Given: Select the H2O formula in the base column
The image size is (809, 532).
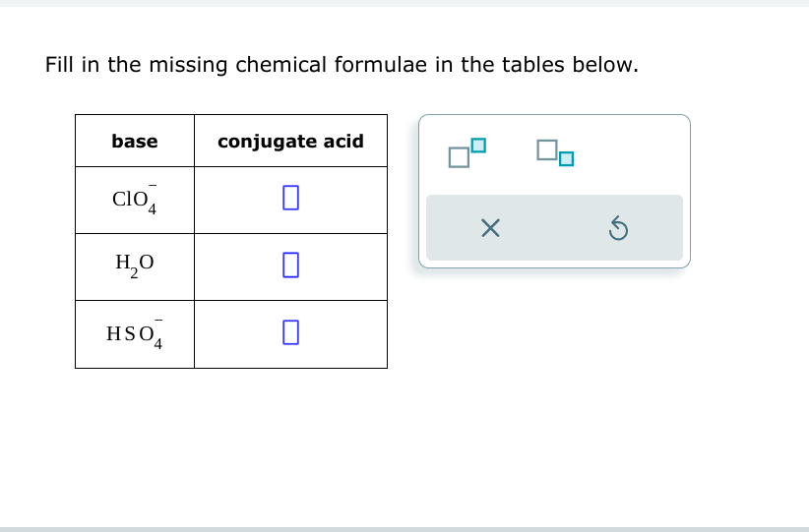Looking at the screenshot, I should [135, 265].
